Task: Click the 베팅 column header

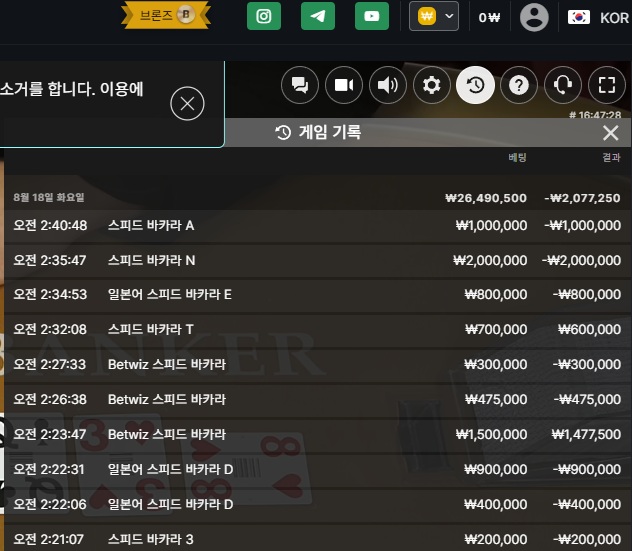Action: click(x=517, y=157)
